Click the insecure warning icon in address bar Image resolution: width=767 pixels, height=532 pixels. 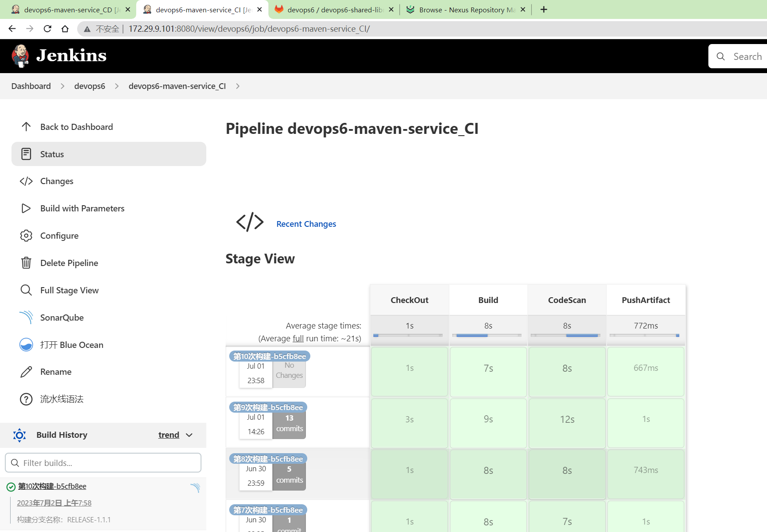(87, 29)
